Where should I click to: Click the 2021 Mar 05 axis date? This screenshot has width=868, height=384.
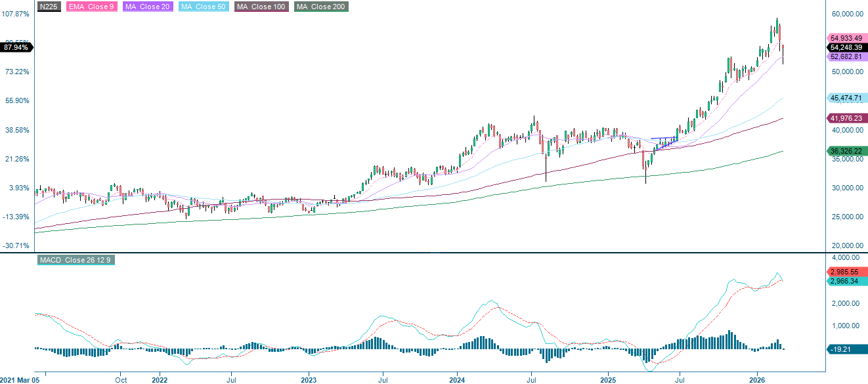click(x=21, y=379)
